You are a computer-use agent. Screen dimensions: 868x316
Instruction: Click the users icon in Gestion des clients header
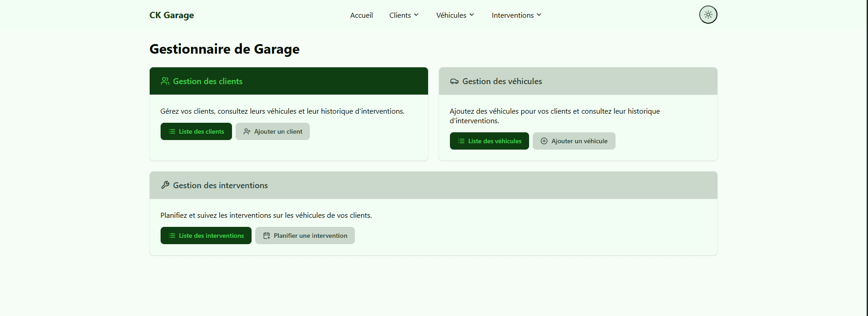point(165,81)
